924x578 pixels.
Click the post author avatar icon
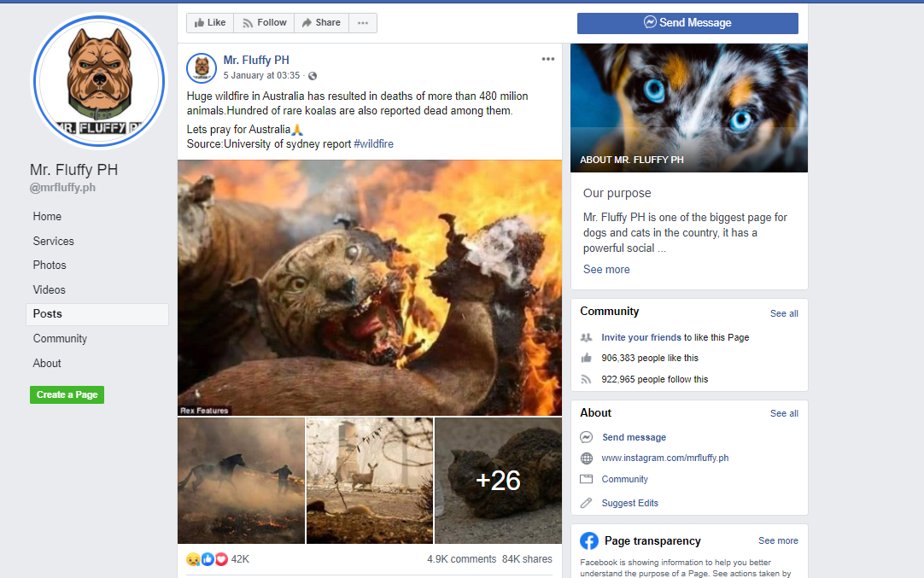(202, 67)
